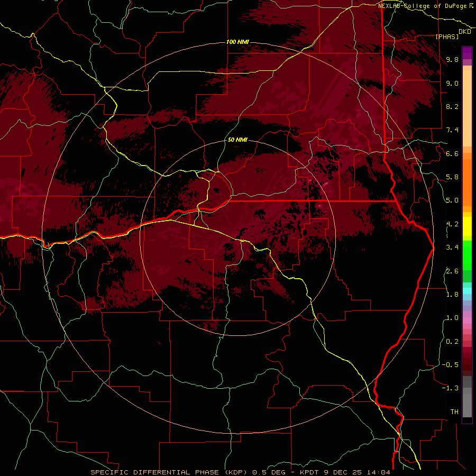The image size is (476, 476).
Task: Click the pink band of the color scale
Action: [x=467, y=321]
